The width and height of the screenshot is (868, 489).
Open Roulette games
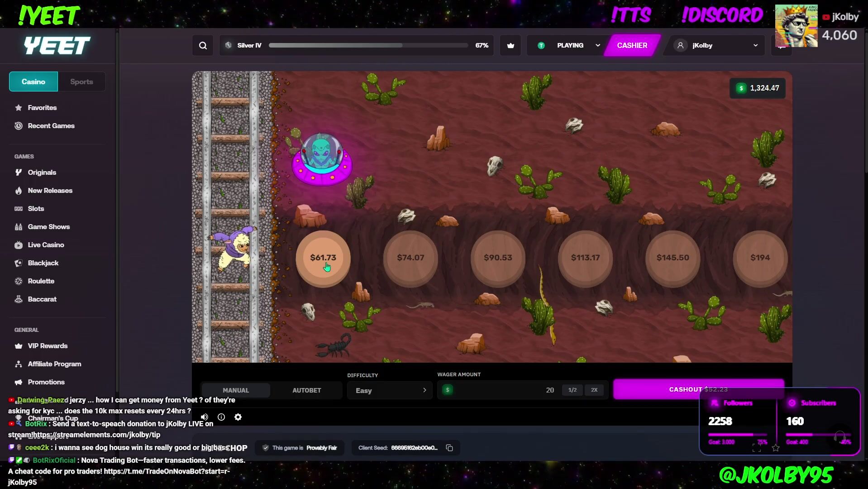[41, 281]
